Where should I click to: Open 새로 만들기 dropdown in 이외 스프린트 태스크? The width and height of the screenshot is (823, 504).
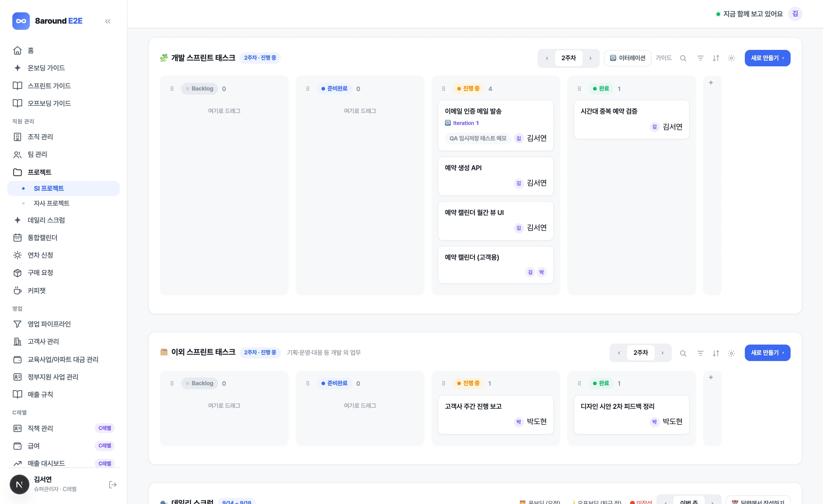point(767,353)
